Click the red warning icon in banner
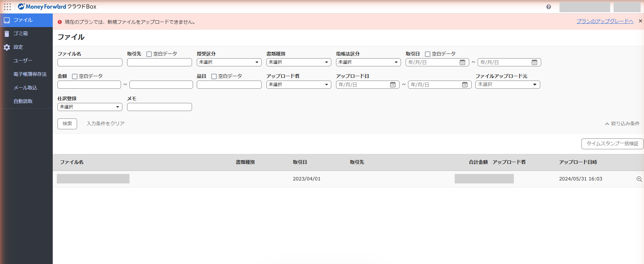644x264 pixels. (60, 22)
